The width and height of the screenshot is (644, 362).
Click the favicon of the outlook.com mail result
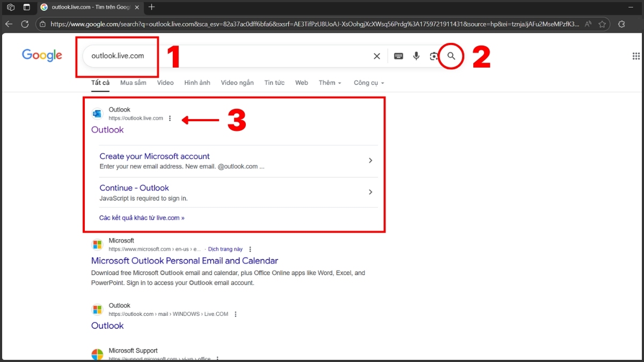[97, 309]
